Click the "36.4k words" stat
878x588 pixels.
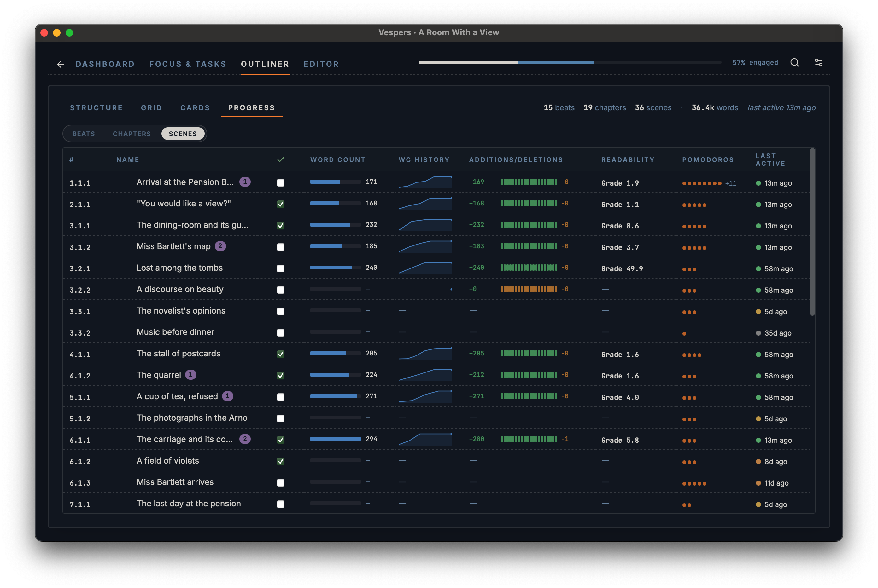[x=715, y=108]
